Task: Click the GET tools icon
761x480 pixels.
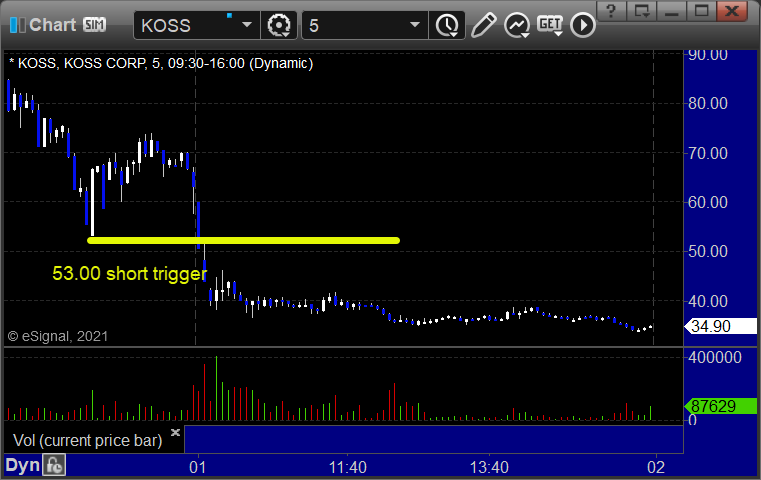Action: pos(550,25)
